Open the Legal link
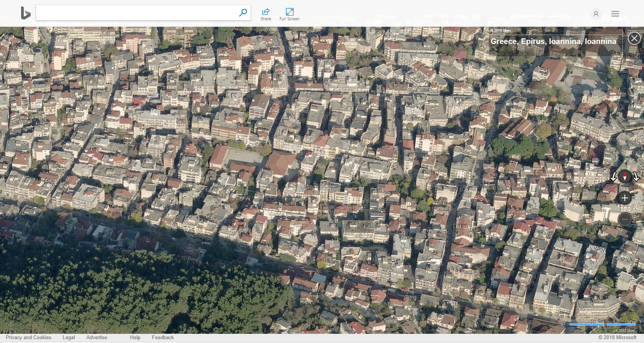 coord(69,337)
